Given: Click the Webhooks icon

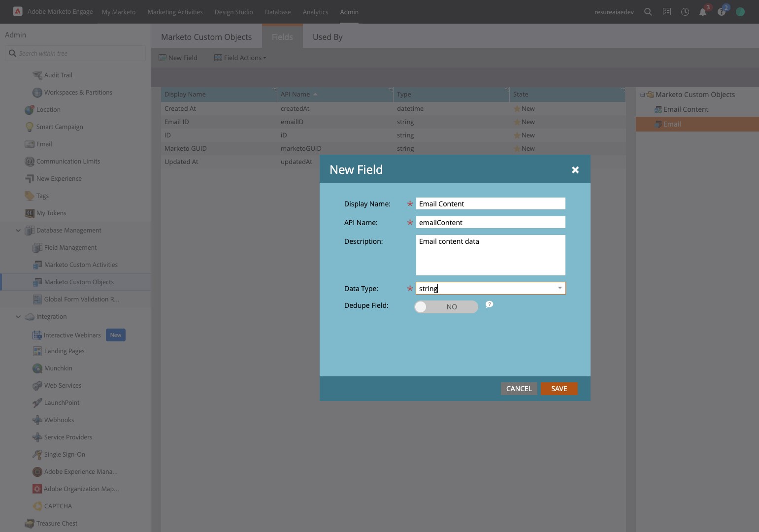Looking at the screenshot, I should 37,420.
